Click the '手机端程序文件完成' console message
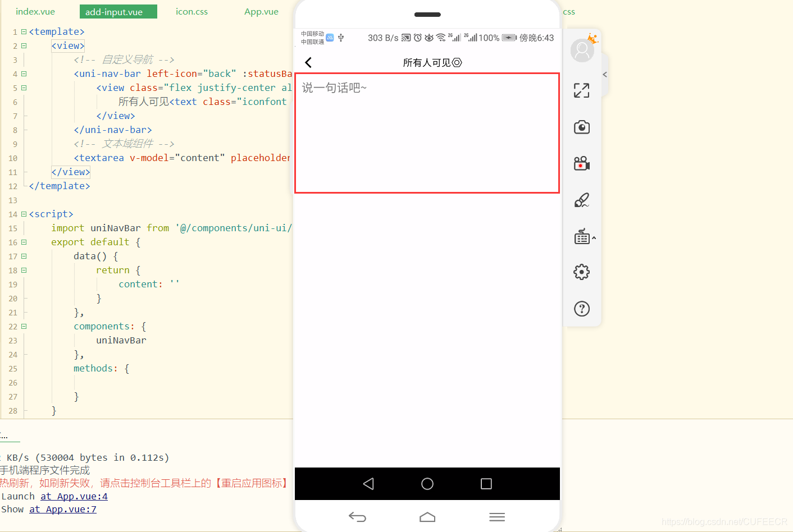This screenshot has width=793, height=532. point(45,470)
